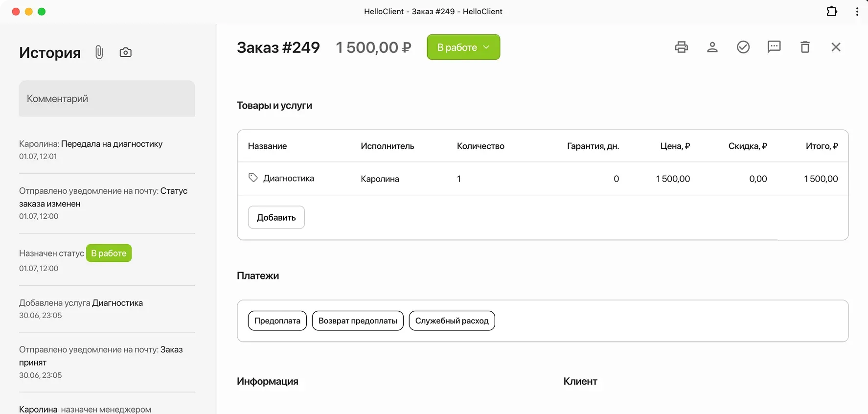
Task: Click the paperclip attach file icon
Action: click(x=99, y=52)
